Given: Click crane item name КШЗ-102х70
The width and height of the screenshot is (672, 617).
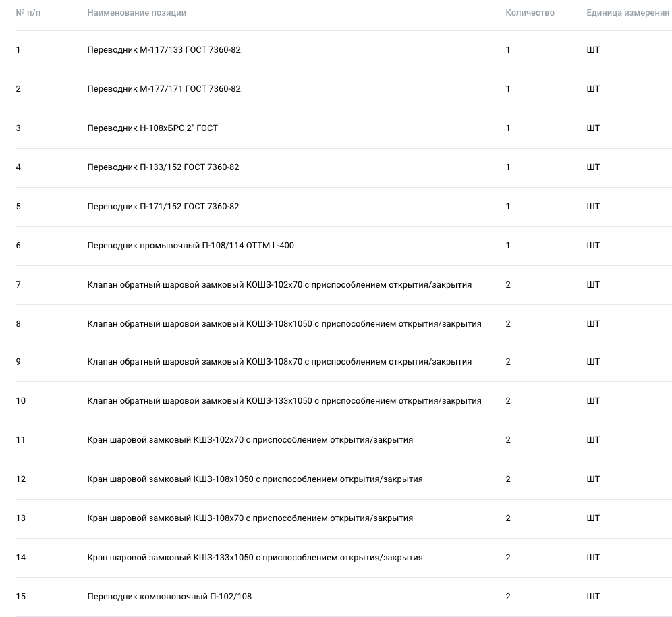Looking at the screenshot, I should 250,440.
